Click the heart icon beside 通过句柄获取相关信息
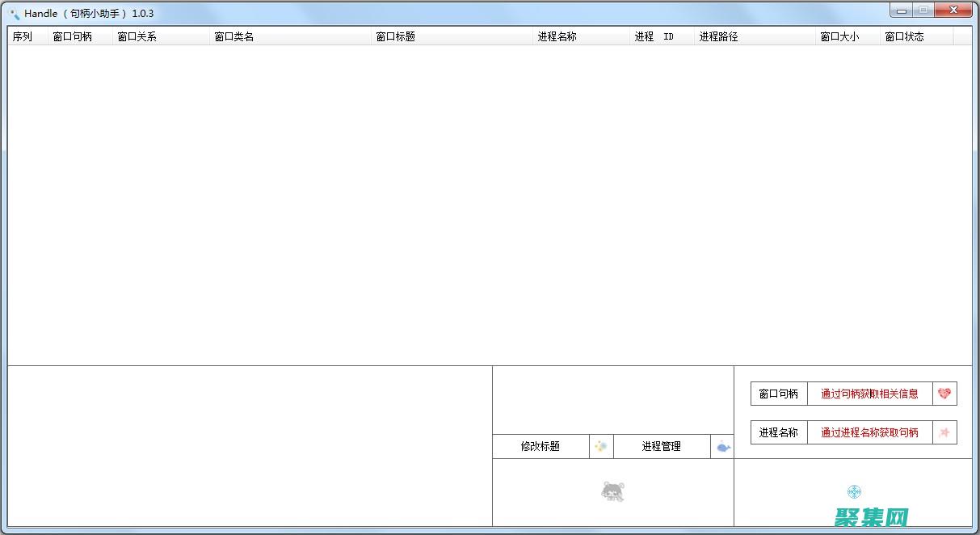This screenshot has height=535, width=980. click(x=945, y=394)
